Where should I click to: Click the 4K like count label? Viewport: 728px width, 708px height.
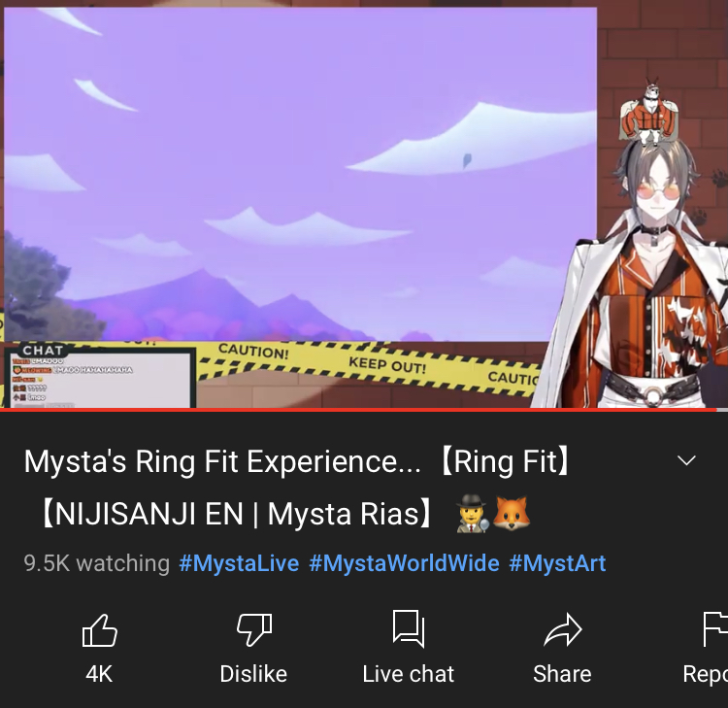[99, 674]
